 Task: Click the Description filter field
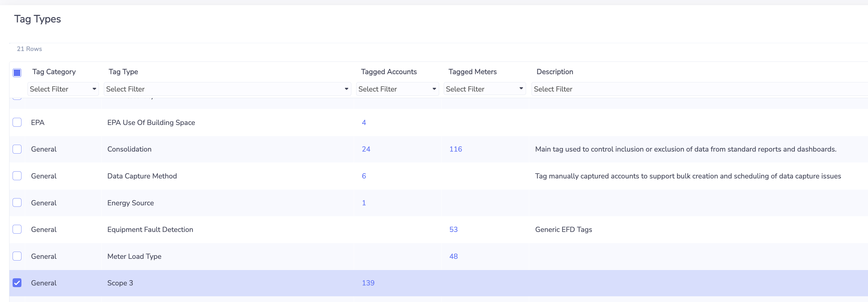point(700,89)
